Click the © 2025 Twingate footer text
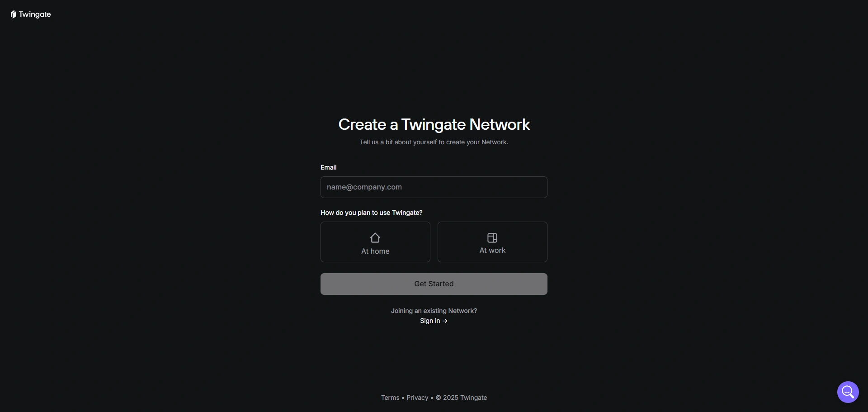The height and width of the screenshot is (412, 868). coord(461,398)
